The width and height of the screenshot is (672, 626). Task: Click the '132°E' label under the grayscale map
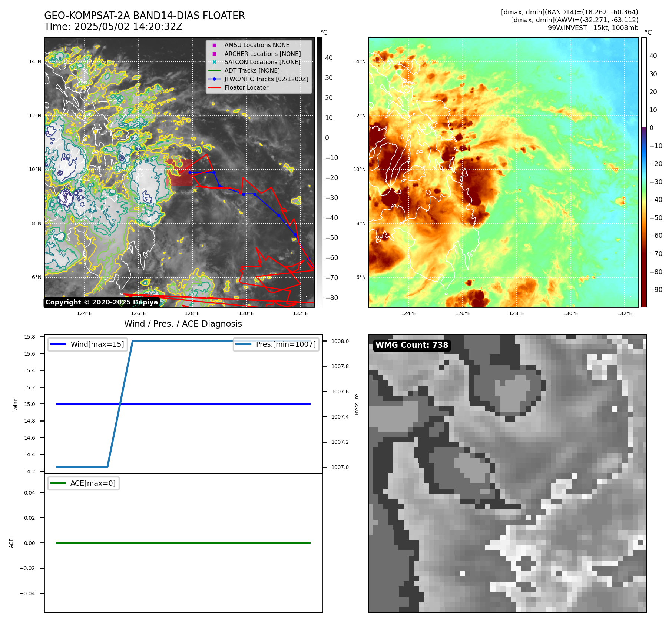(x=300, y=313)
